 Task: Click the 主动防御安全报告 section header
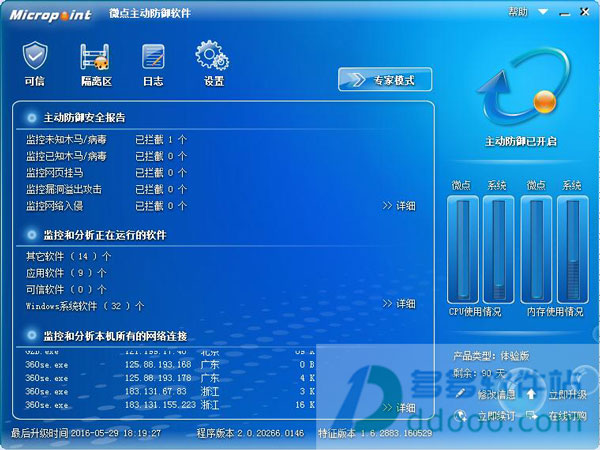[84, 117]
